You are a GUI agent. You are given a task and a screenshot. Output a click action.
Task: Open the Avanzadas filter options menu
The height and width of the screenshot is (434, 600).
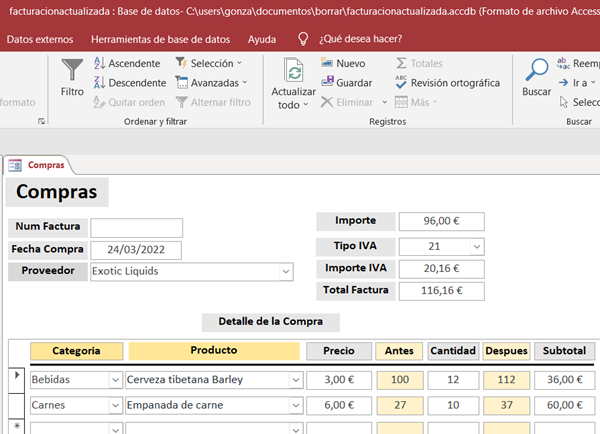[x=213, y=82]
